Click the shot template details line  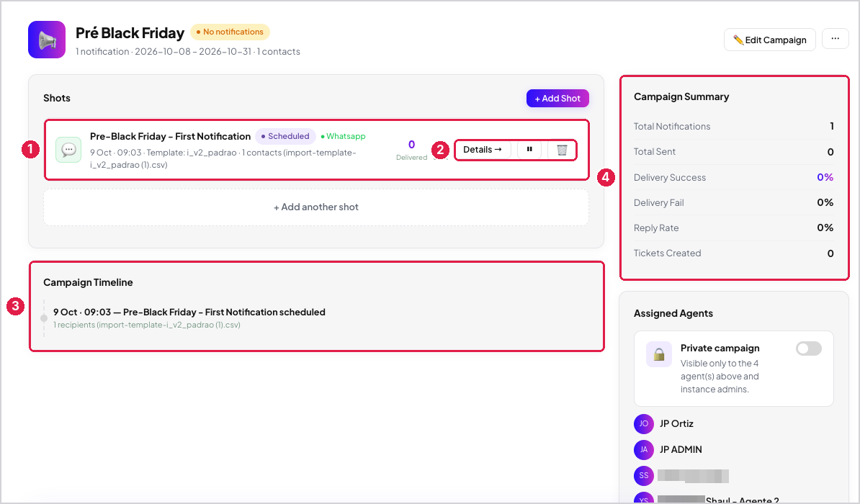coord(223,158)
